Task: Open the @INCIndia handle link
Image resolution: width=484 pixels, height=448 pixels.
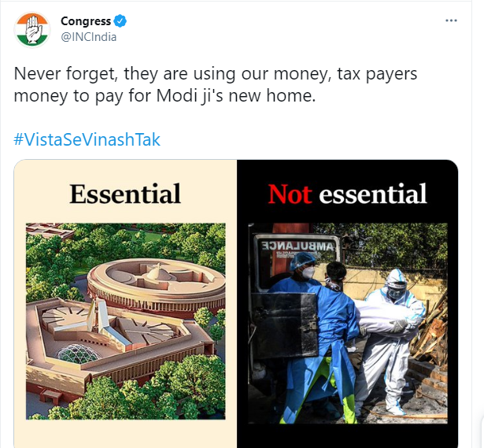Action: [x=89, y=37]
